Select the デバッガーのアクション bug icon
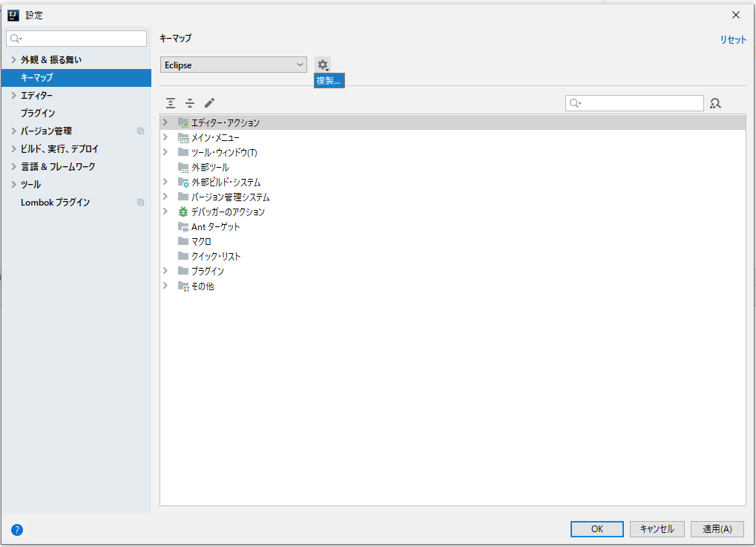 point(183,212)
